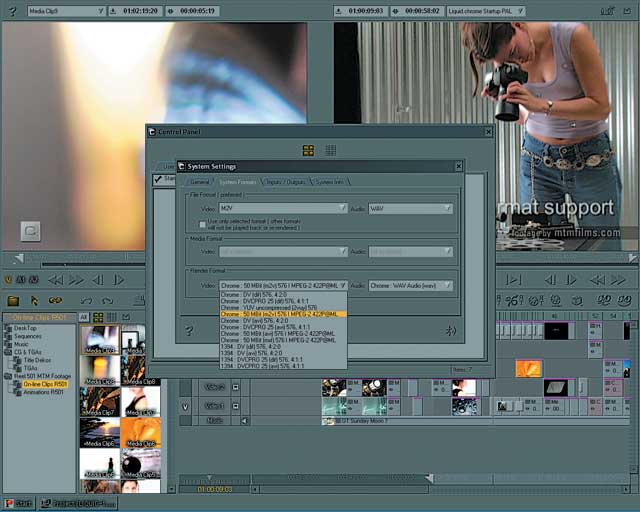Select Sequences folder in tree
The height and width of the screenshot is (512, 640).
[28, 336]
